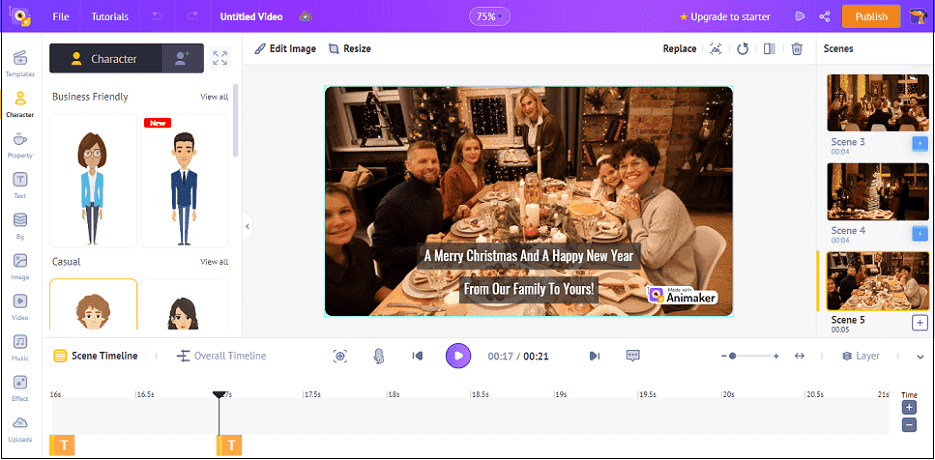Open the Templates sidebar panel
This screenshot has width=935, height=460.
tap(20, 63)
